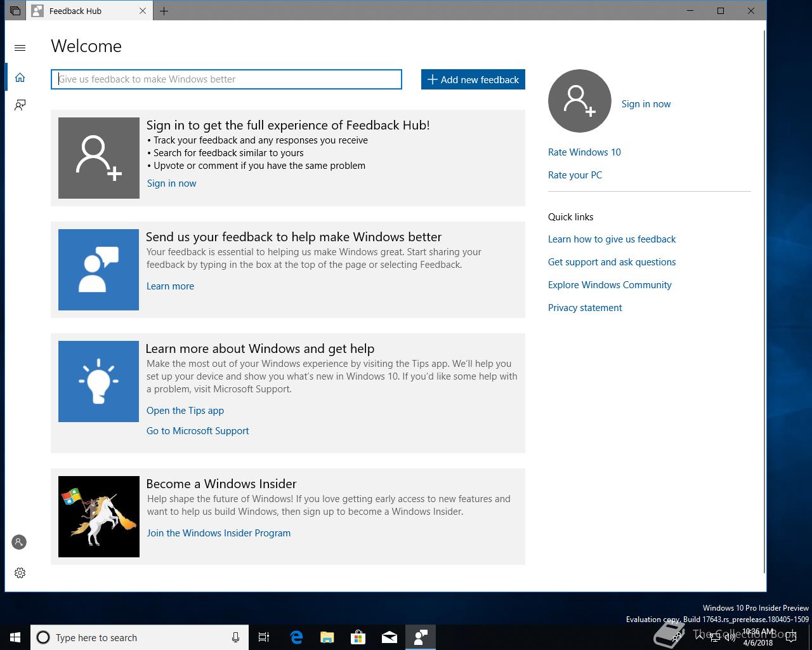Maximize the Feedback Hub window

[721, 11]
